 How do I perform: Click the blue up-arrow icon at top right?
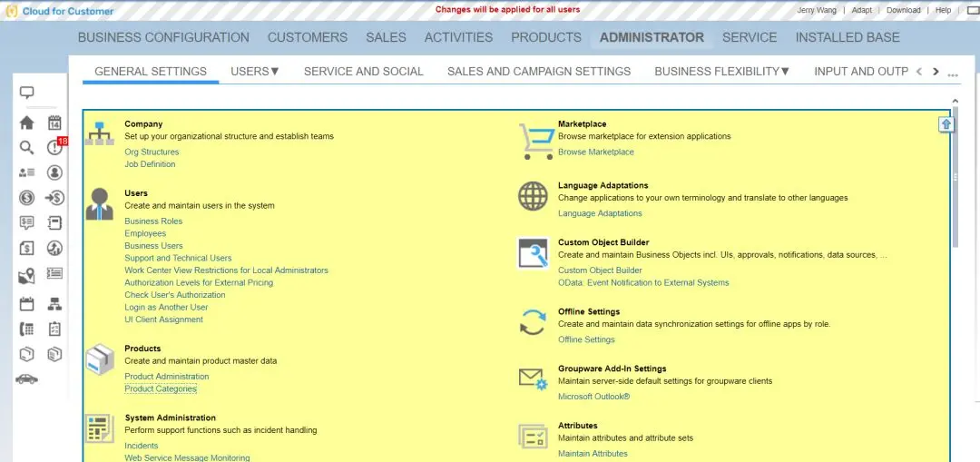click(x=946, y=124)
